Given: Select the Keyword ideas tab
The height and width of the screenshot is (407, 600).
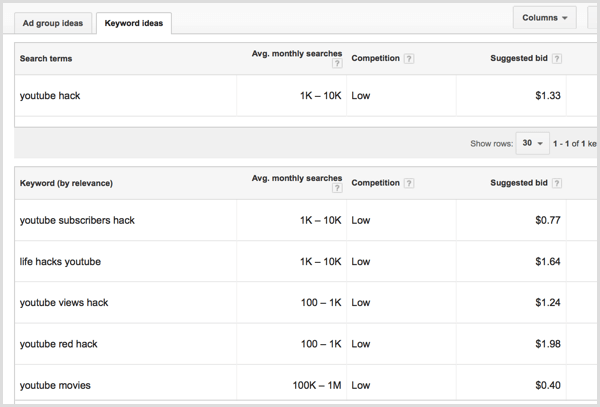Looking at the screenshot, I should coord(134,23).
